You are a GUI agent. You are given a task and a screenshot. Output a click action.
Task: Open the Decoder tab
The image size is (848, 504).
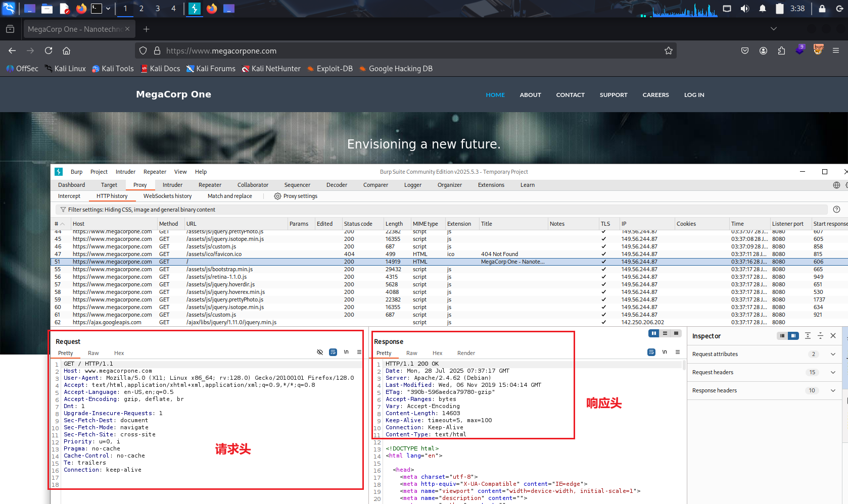coord(337,185)
